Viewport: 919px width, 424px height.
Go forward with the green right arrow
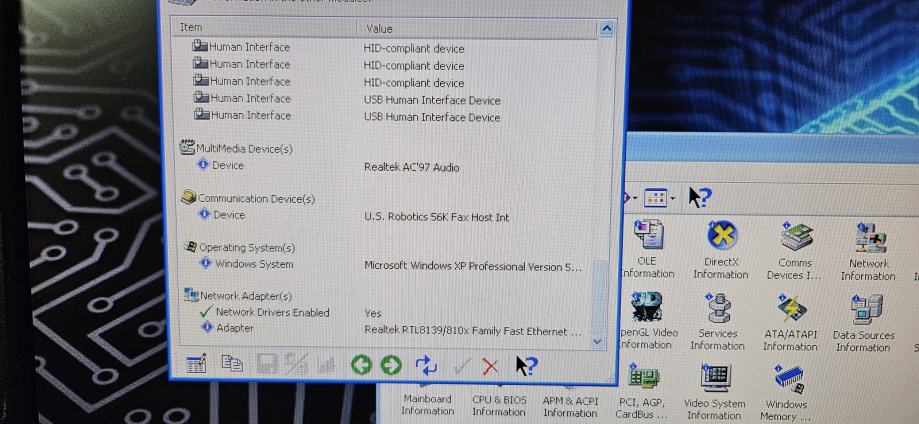coord(391,365)
